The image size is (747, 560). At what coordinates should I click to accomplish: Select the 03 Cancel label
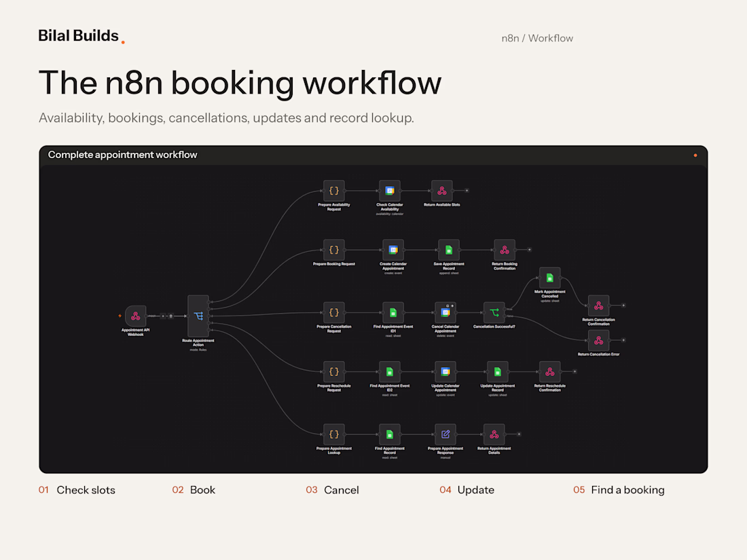tap(333, 490)
